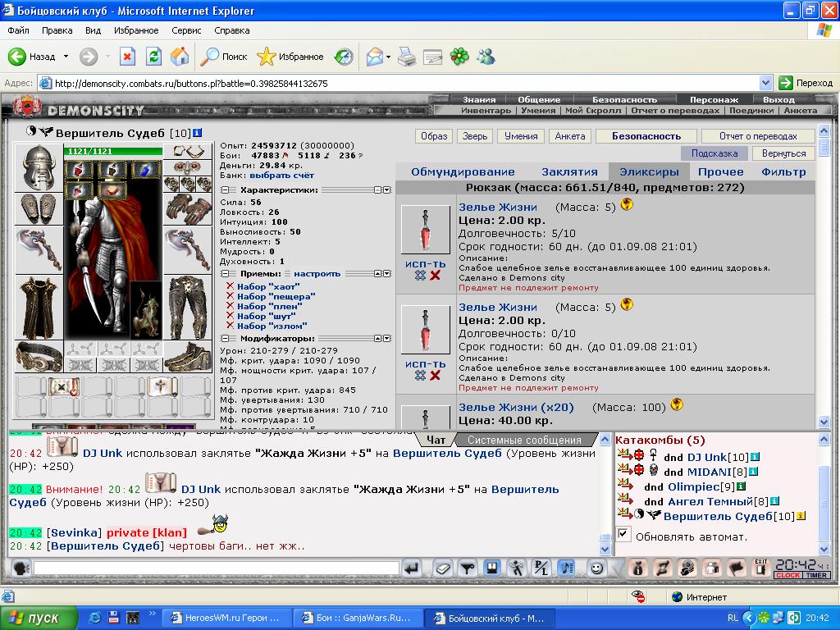840x630 pixels.
Task: Click the Зверь button
Action: (x=475, y=136)
